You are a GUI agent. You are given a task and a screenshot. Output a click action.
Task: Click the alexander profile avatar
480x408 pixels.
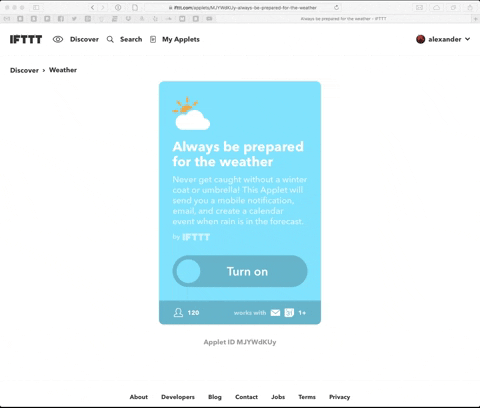point(421,39)
